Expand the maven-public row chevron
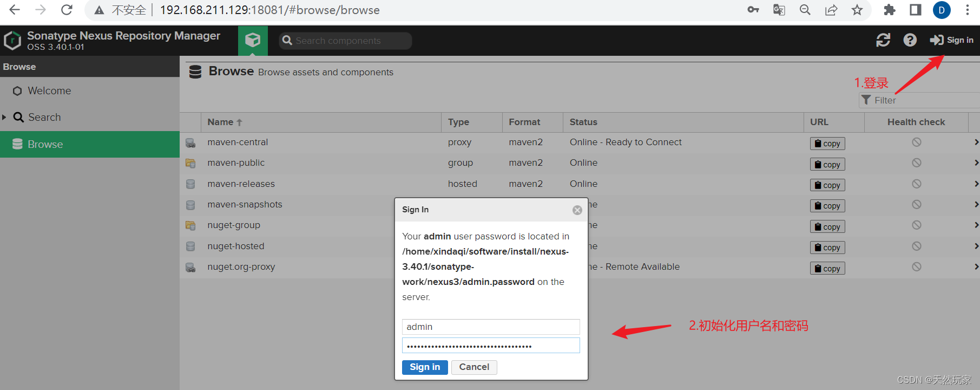 tap(976, 162)
